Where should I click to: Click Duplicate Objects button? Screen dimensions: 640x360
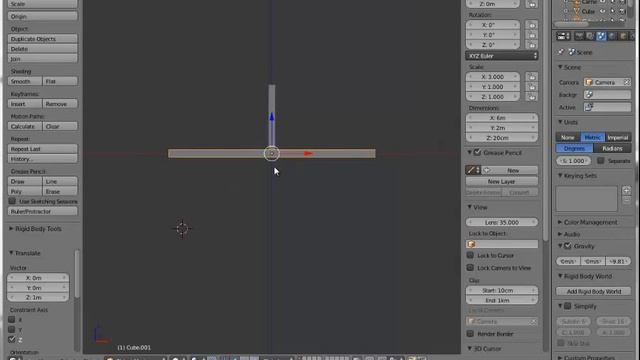click(x=42, y=39)
